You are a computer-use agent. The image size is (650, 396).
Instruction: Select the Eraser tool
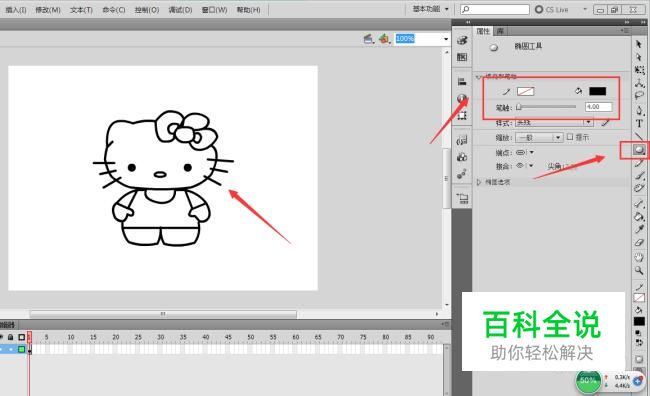point(639,242)
